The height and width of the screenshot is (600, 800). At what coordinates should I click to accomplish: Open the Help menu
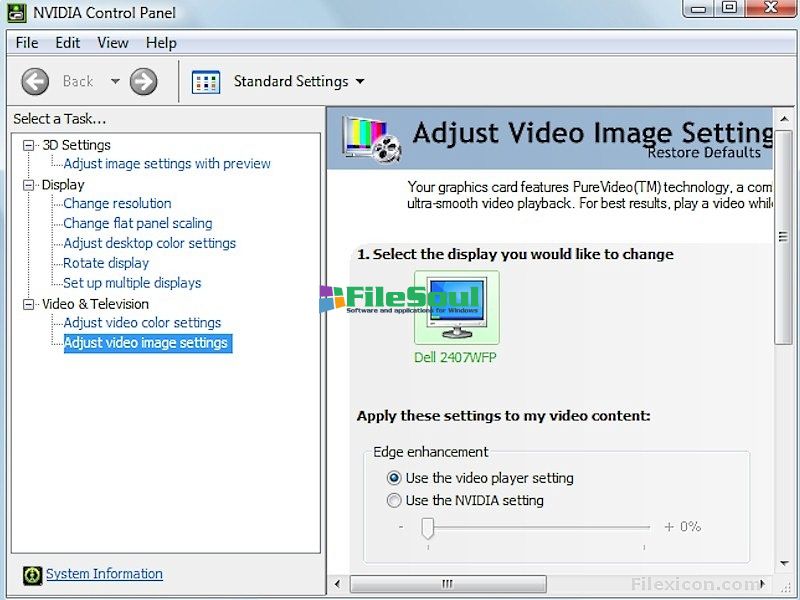[x=161, y=43]
